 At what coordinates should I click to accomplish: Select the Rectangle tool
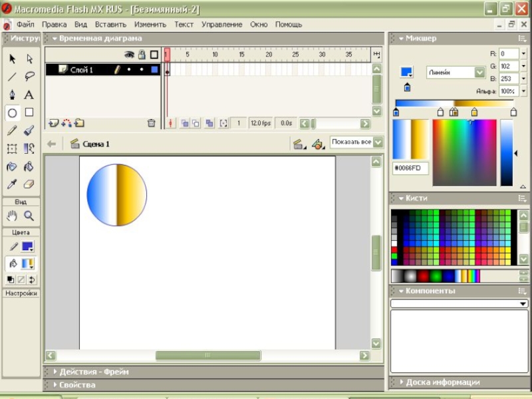(x=29, y=112)
